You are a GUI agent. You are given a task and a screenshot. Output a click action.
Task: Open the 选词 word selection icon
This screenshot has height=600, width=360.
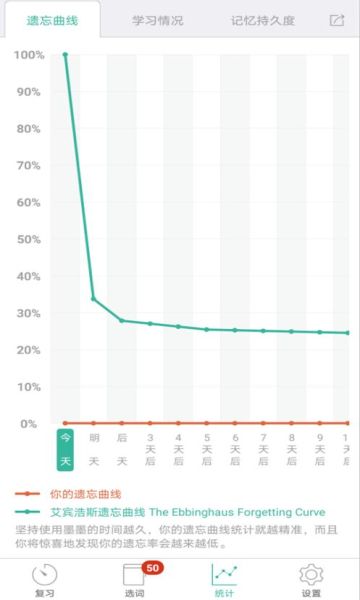pos(134,575)
